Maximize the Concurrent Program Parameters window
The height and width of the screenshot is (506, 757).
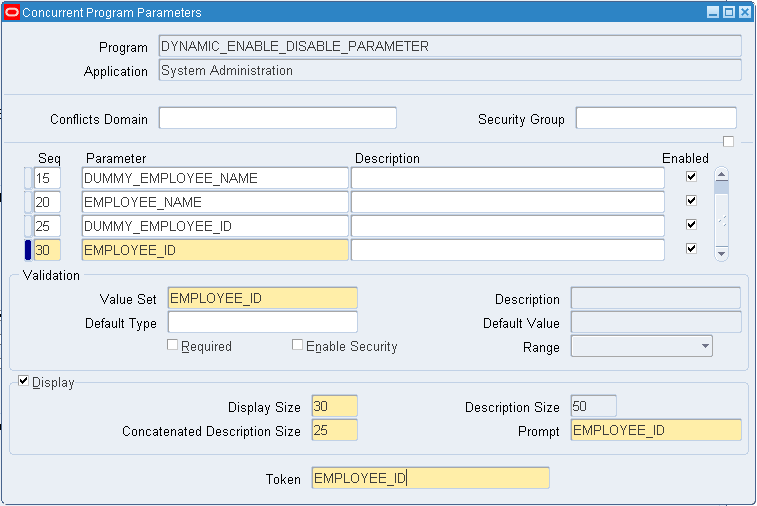[x=729, y=12]
